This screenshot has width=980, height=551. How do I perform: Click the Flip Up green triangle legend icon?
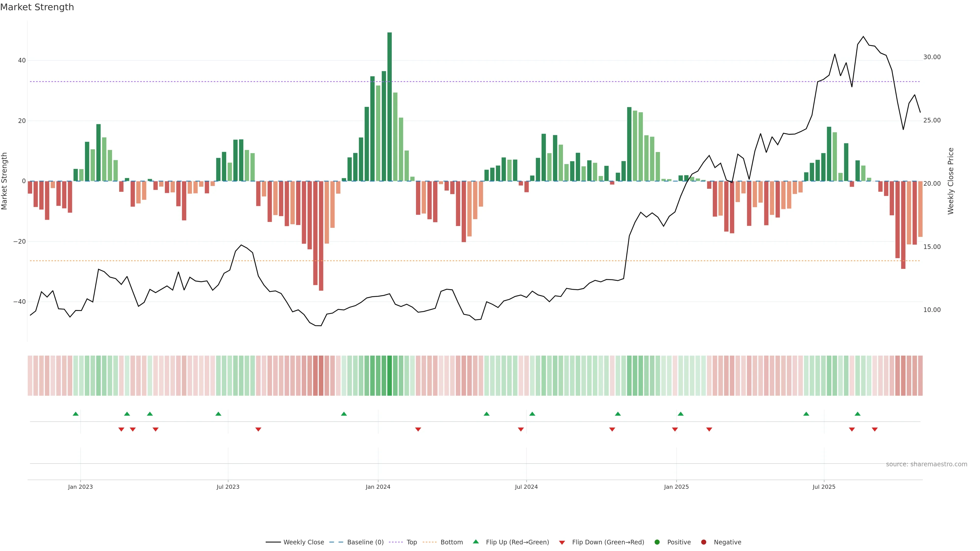[x=475, y=542]
